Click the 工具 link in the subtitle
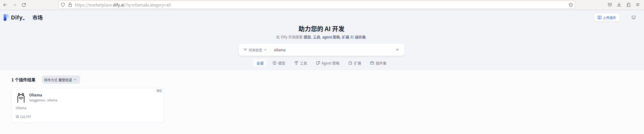 click(x=316, y=37)
